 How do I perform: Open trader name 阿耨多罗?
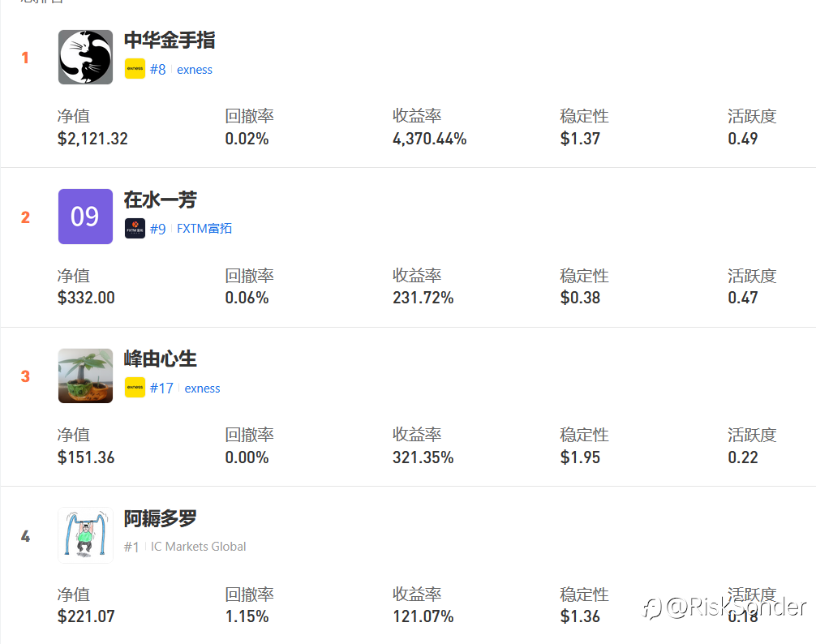(x=161, y=518)
